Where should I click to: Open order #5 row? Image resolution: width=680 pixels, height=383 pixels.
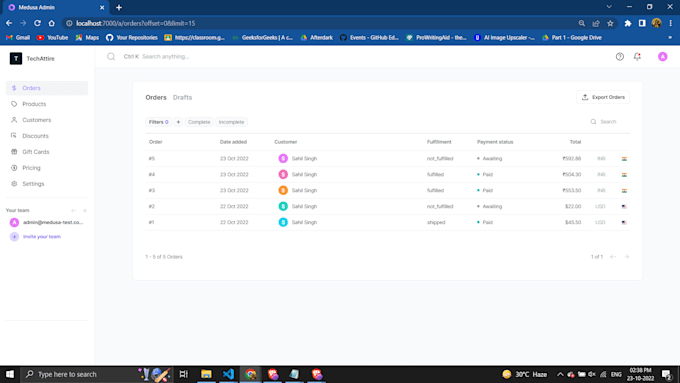pos(387,159)
